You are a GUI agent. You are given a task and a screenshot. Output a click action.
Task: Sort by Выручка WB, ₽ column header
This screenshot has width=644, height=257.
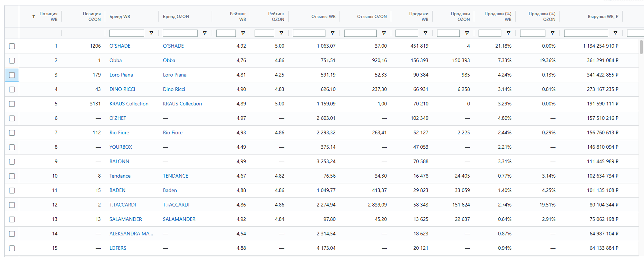pyautogui.click(x=603, y=16)
